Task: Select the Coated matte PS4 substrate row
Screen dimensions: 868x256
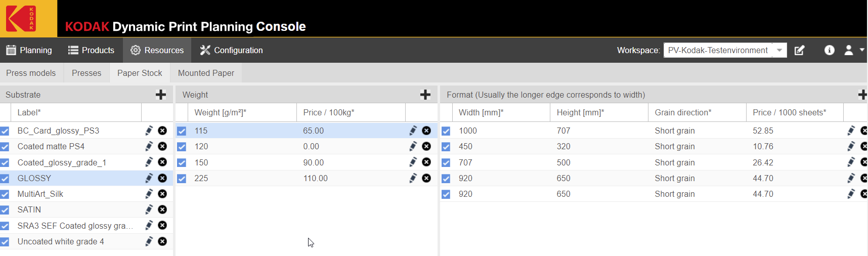Action: (x=51, y=146)
